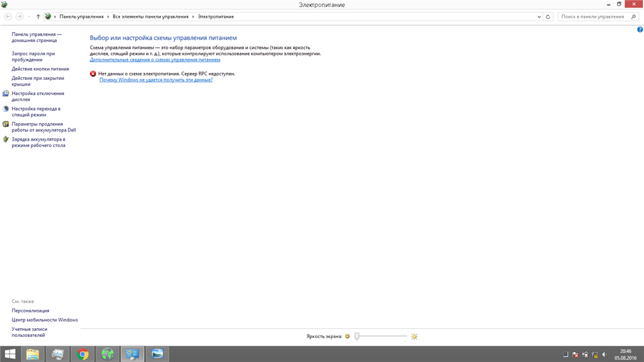Open 'Действие при закрытии крышки'
Viewport: 644px width, 362px height.
coord(38,81)
